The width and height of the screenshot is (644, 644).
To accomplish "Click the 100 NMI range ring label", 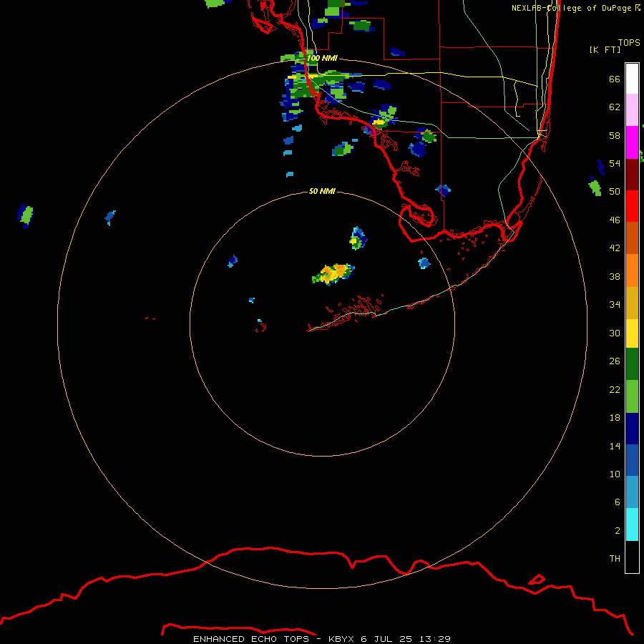I will point(322,59).
